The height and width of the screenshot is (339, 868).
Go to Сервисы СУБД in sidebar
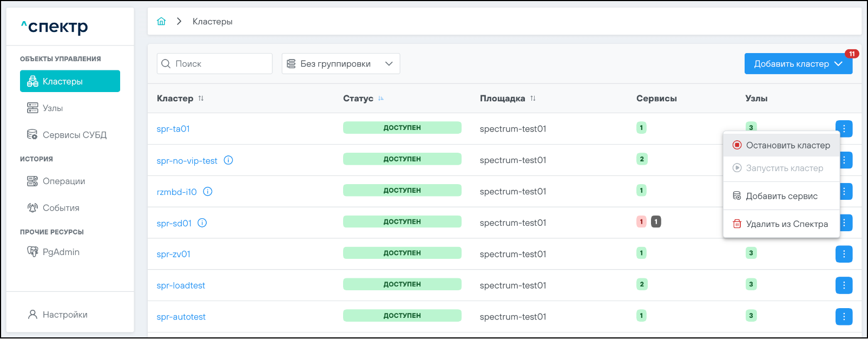(x=74, y=135)
